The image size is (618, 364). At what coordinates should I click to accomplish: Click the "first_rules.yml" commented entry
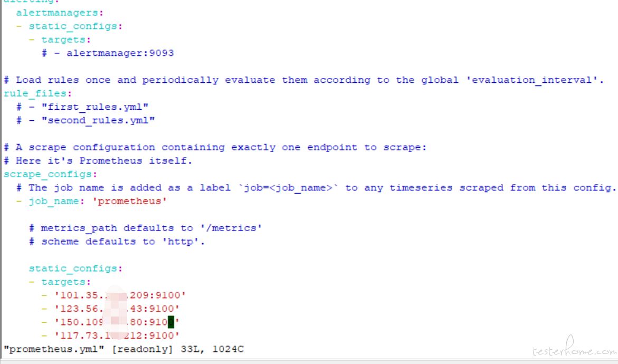82,107
